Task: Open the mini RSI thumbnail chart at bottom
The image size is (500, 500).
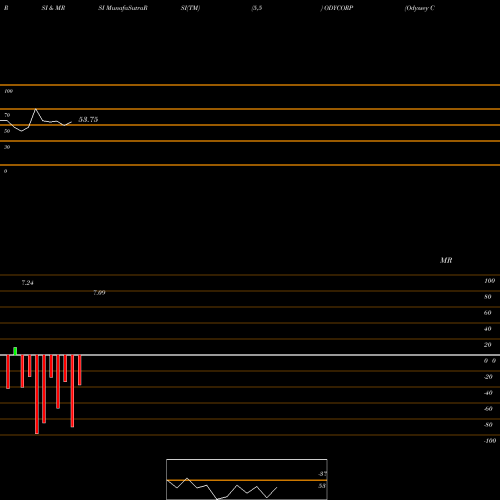Action: (247, 479)
